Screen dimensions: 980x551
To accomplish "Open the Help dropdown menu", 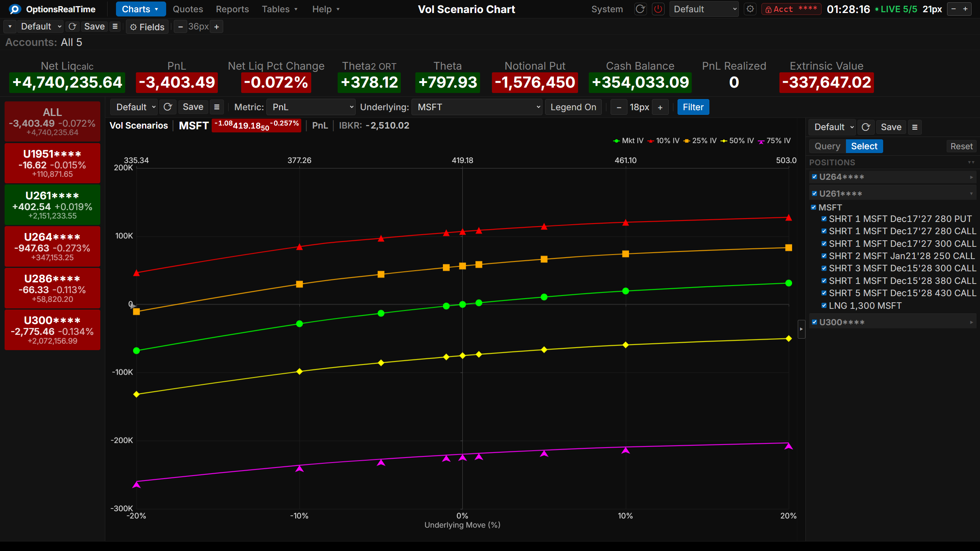I will 326,9.
